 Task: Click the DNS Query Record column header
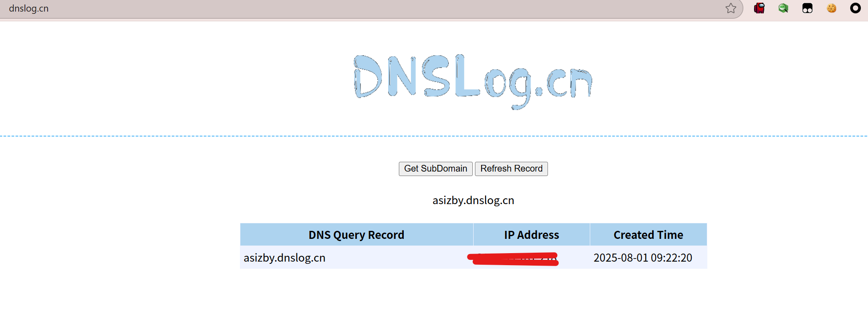tap(356, 235)
